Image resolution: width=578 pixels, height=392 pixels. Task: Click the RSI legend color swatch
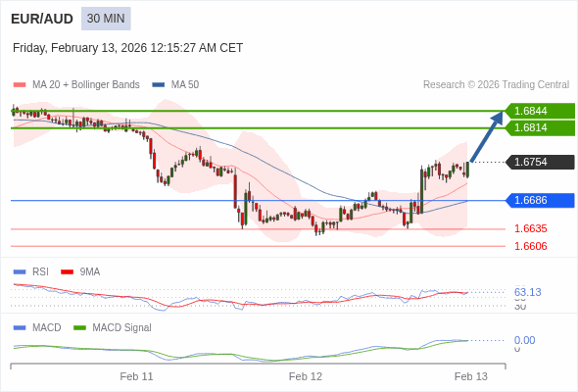pyautogui.click(x=20, y=272)
